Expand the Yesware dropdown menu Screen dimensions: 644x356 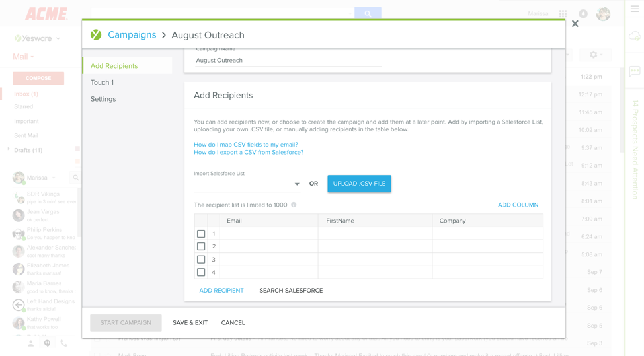tap(58, 38)
